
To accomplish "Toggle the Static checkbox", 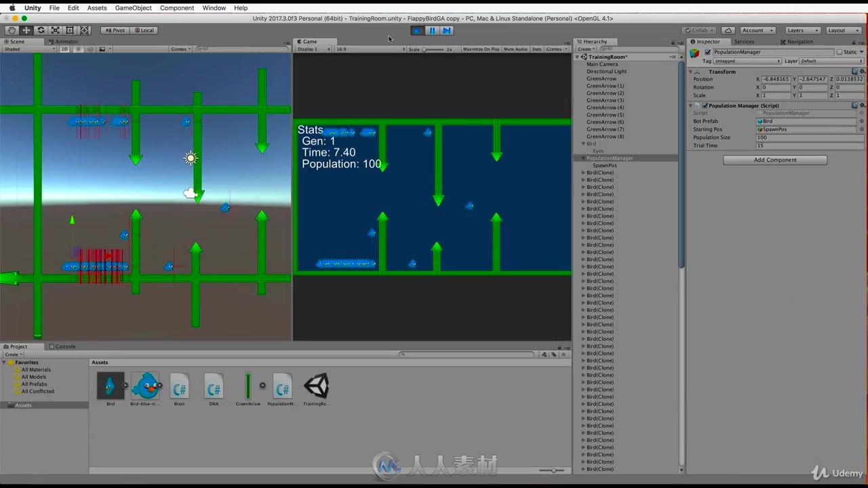I will [x=840, y=52].
